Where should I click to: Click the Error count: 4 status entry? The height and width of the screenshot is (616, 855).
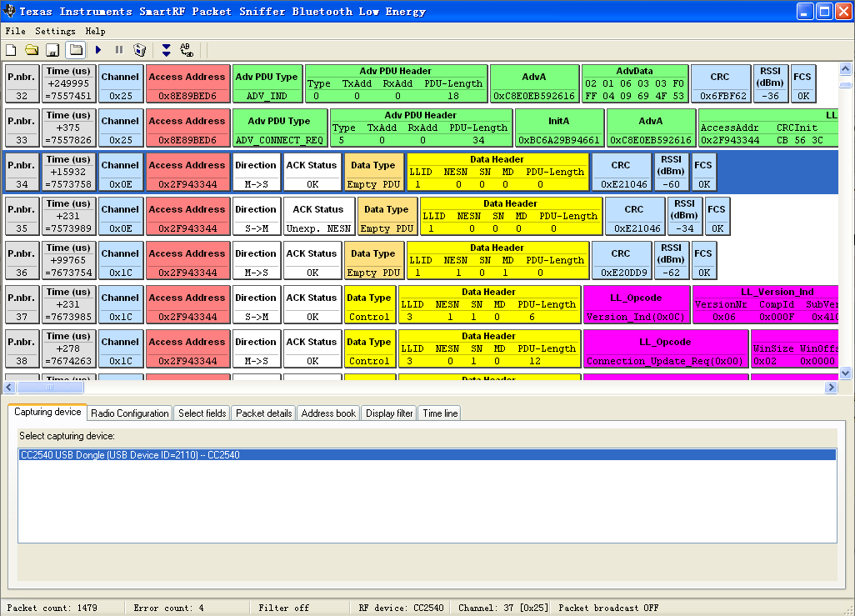coord(168,608)
